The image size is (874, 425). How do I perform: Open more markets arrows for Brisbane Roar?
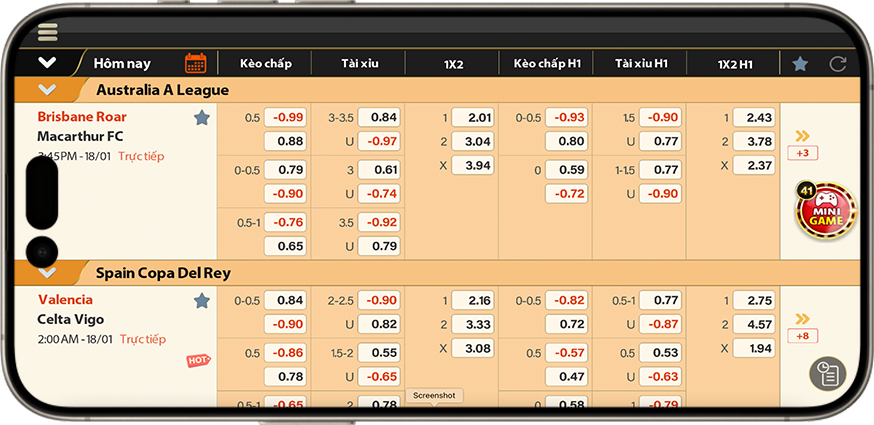802,136
